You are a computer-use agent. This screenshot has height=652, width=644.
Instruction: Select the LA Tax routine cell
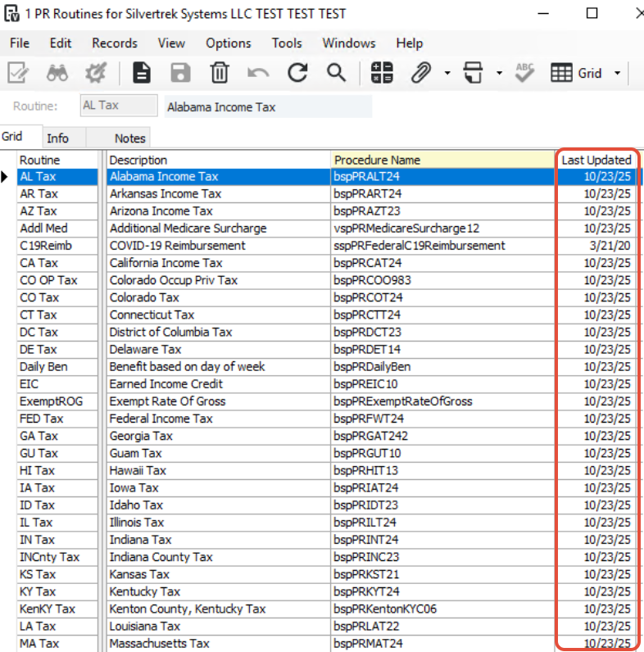tap(57, 627)
